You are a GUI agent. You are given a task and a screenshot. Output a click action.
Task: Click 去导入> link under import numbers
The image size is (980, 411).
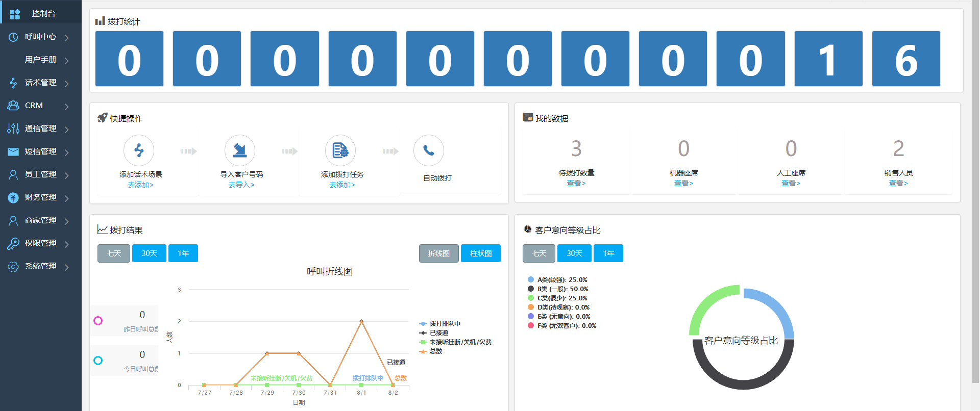coord(241,185)
